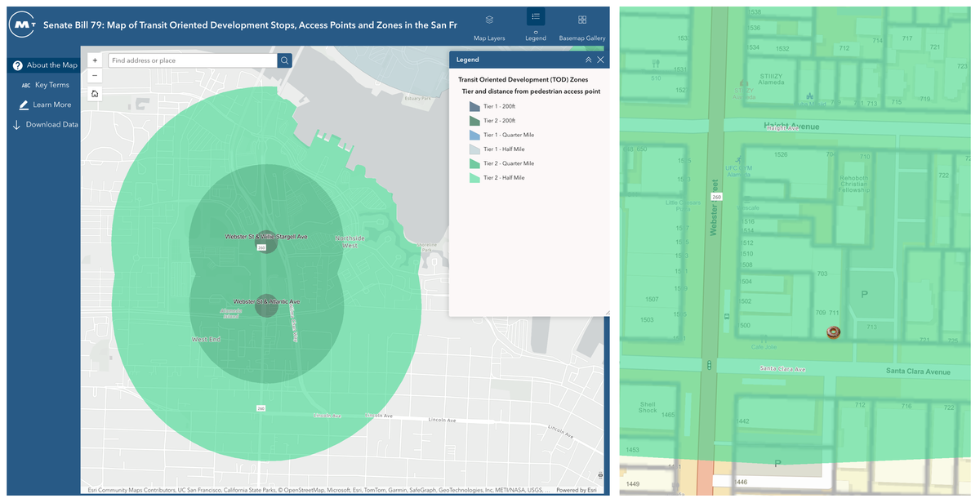Toggle the Legend widget in the header
This screenshot has height=503, width=980.
(536, 26)
